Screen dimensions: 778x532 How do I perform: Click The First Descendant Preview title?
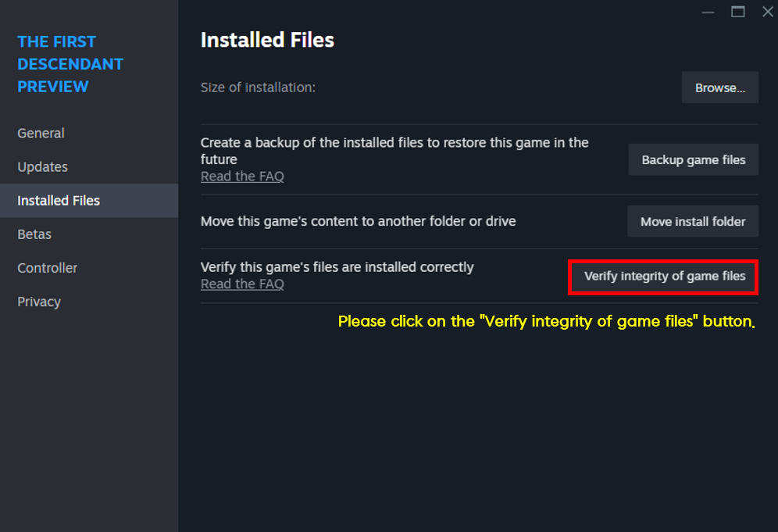70,64
